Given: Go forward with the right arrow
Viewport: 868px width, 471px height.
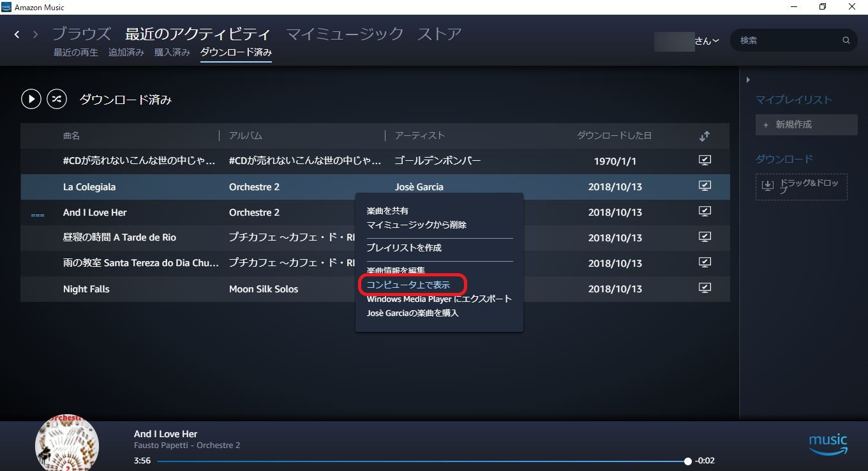Looking at the screenshot, I should (x=36, y=34).
